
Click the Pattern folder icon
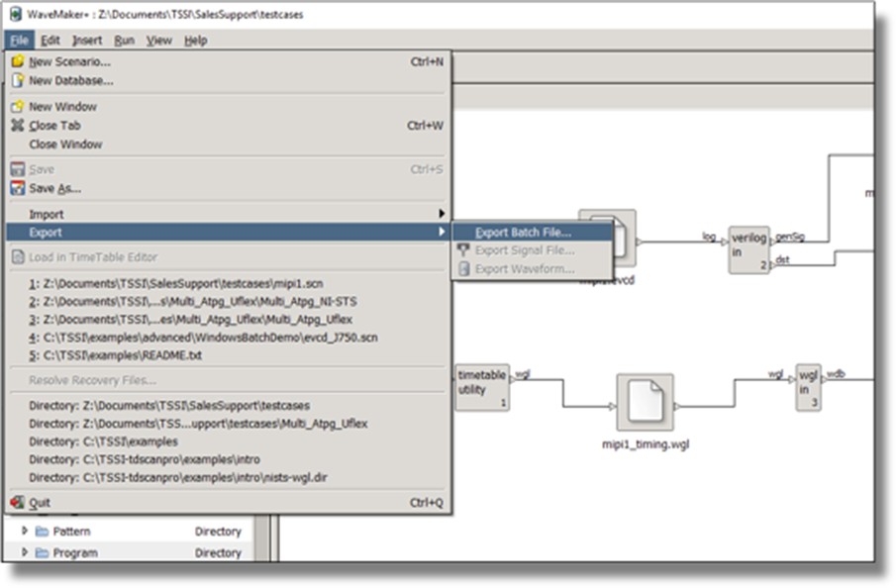point(42,532)
